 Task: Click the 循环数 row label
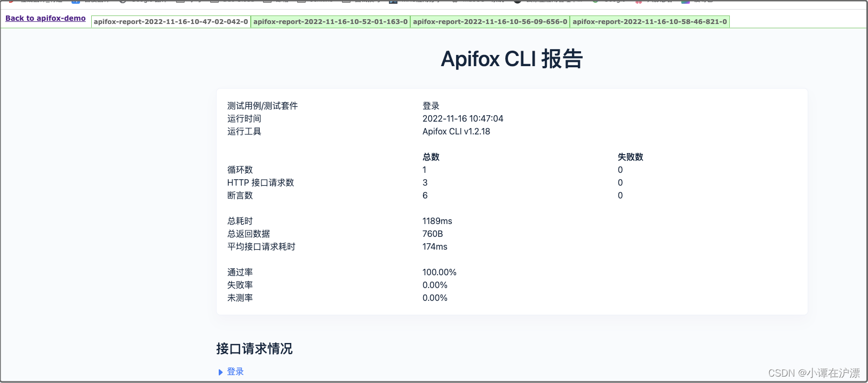240,170
